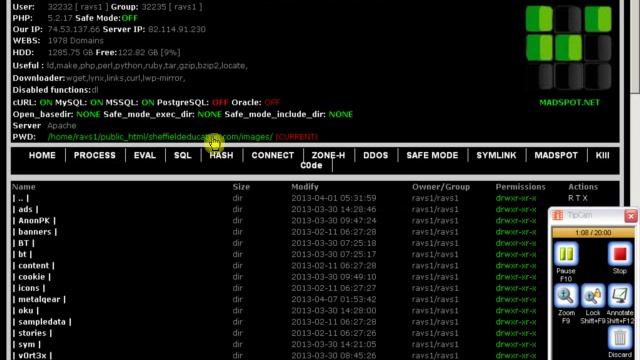Image resolution: width=640 pixels, height=360 pixels.
Task: Open the stories directory
Action: pos(32,333)
